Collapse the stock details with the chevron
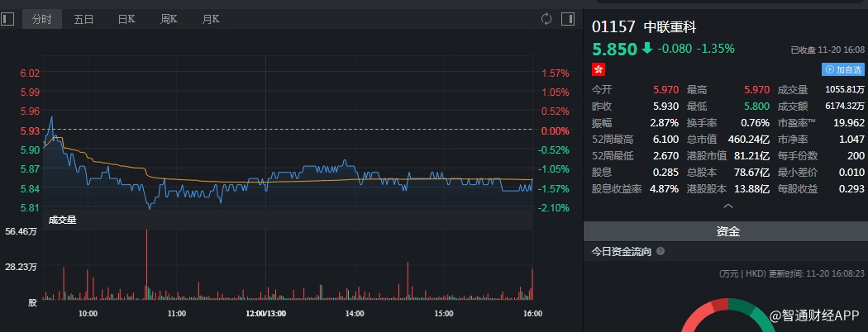868x332 pixels. click(x=727, y=206)
